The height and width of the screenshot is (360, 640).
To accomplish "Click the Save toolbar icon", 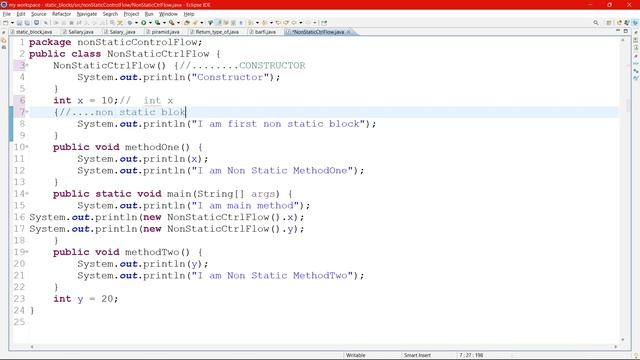I will (x=19, y=23).
